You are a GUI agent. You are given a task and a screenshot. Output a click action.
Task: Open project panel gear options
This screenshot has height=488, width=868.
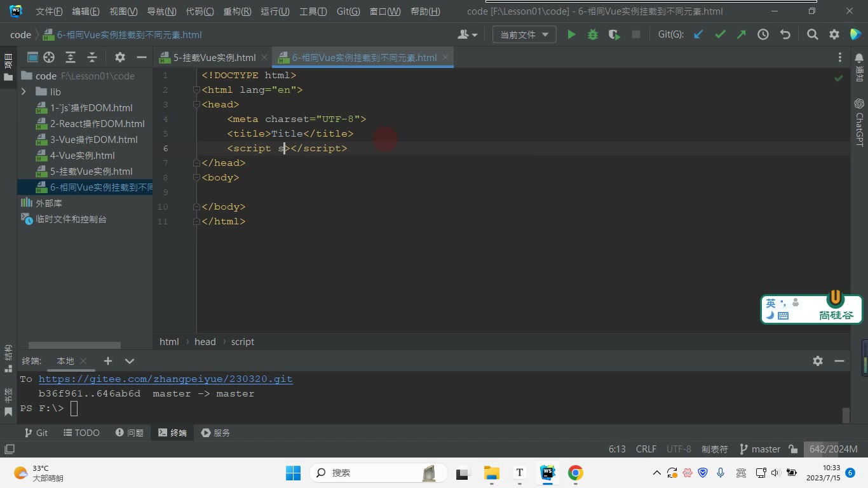[x=120, y=57]
